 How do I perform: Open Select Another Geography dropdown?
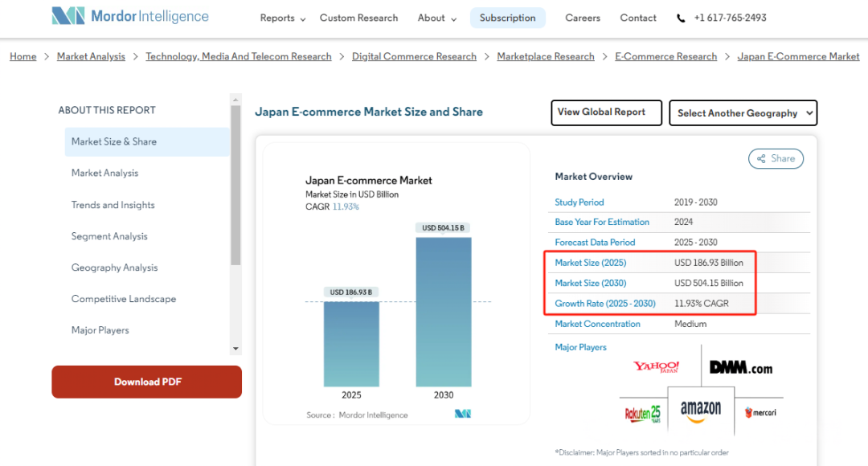743,113
